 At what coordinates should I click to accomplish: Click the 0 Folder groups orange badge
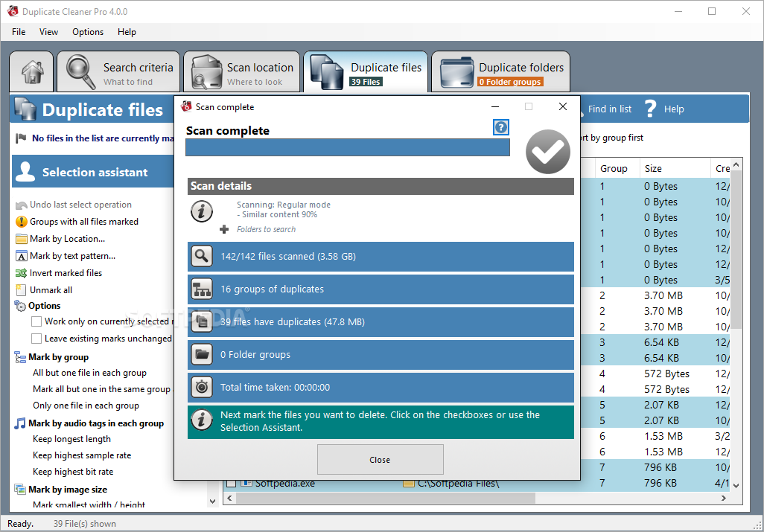pos(509,82)
